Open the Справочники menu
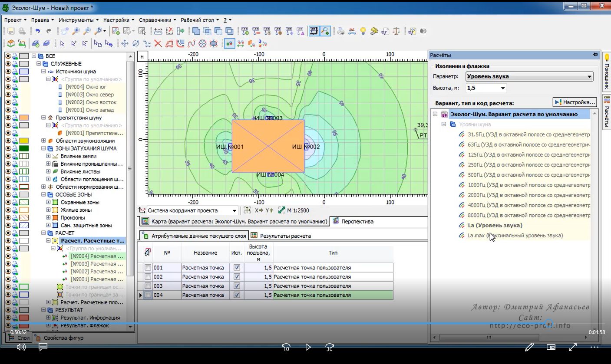The width and height of the screenshot is (611, 364). pyautogui.click(x=158, y=20)
